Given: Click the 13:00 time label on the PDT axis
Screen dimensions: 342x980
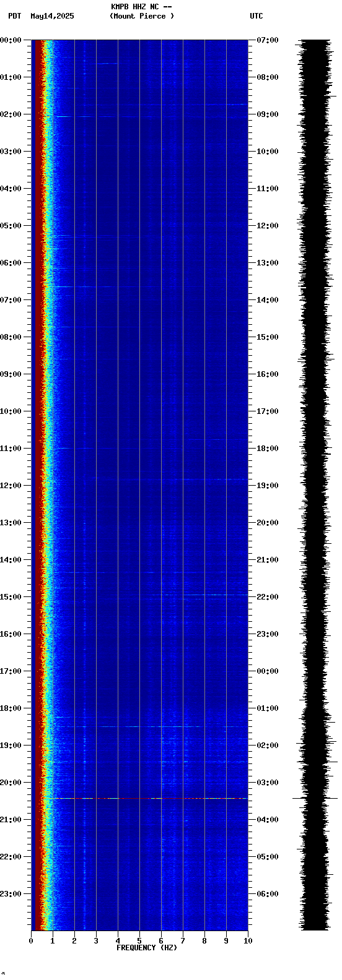Looking at the screenshot, I should 11,523.
